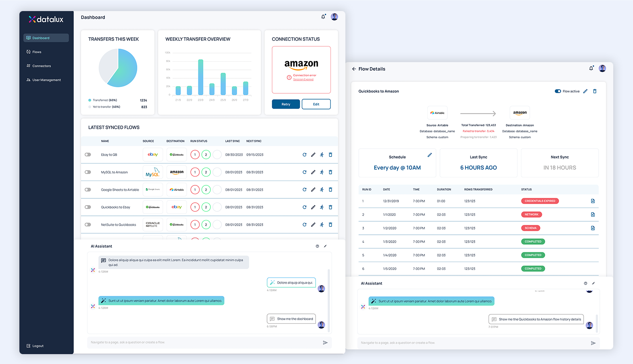The image size is (633, 364).
Task: Delete the Quickbooks to Amazon flow
Action: coord(595,91)
